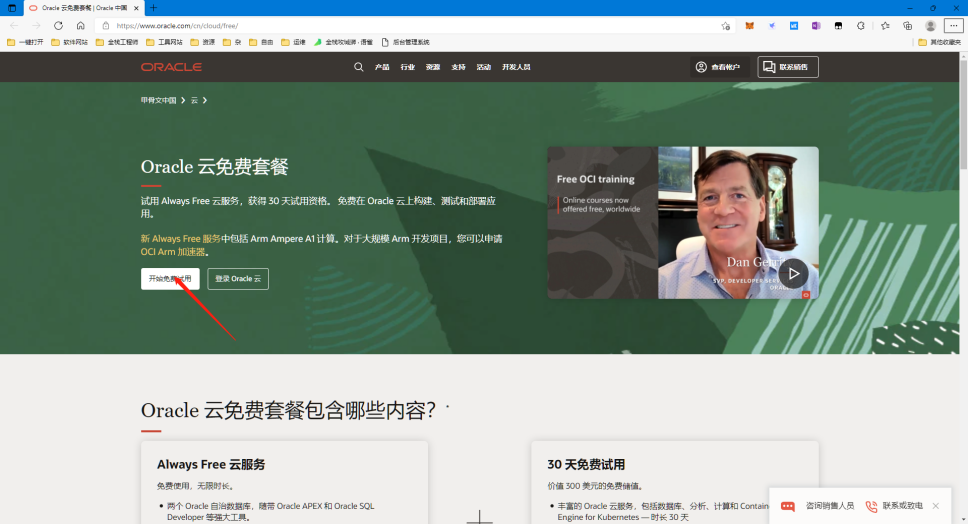Open the OneNote clipper extension
Image resolution: width=968 pixels, height=524 pixels.
click(x=816, y=26)
